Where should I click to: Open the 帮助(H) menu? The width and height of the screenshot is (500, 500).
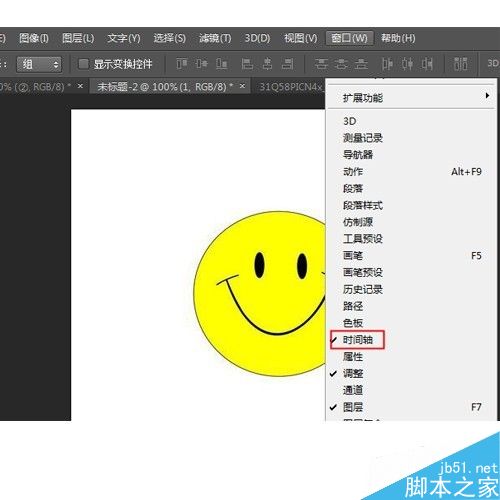click(x=398, y=38)
